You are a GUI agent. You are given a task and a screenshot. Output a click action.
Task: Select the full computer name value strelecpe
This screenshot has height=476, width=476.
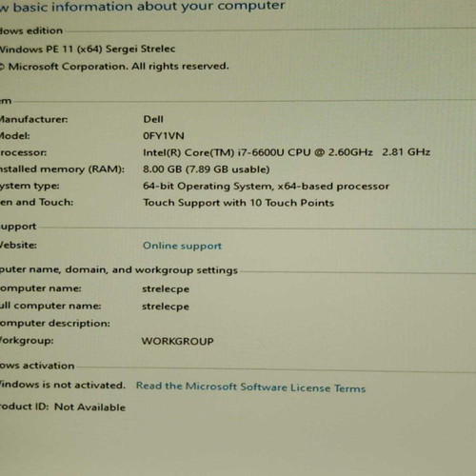click(166, 307)
